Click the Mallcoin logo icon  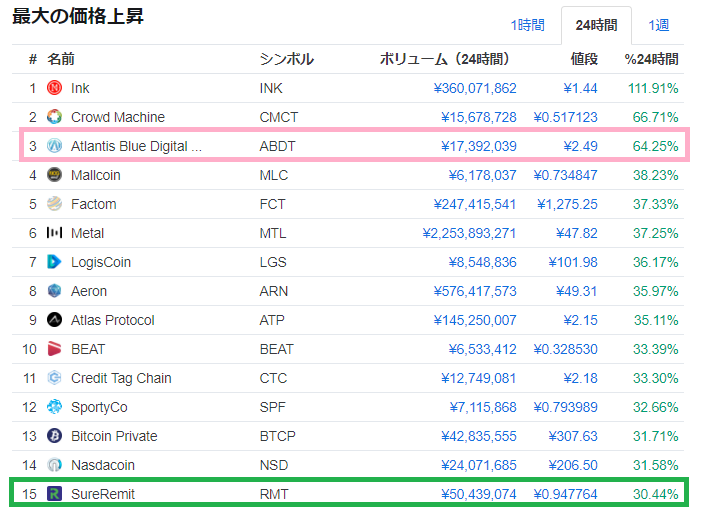coord(55,175)
